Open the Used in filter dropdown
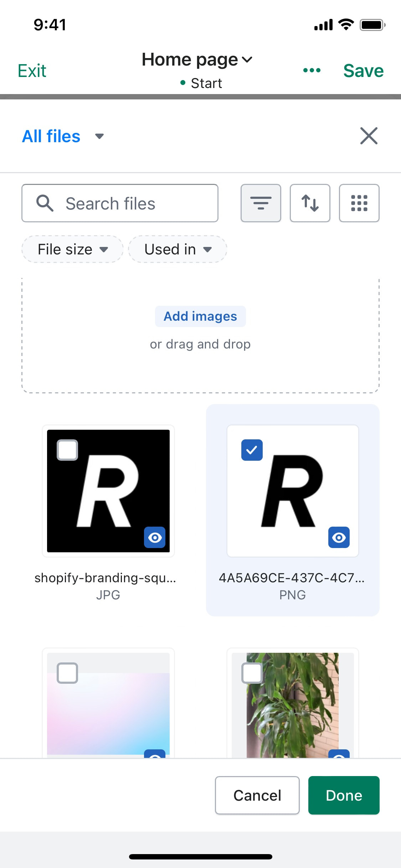The width and height of the screenshot is (401, 868). 178,249
